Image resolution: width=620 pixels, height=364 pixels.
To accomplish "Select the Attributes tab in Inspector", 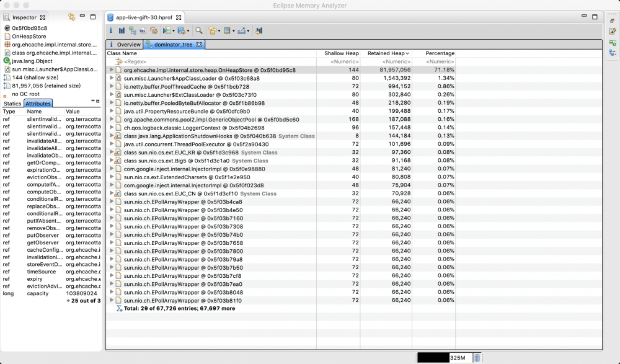I will tap(38, 104).
